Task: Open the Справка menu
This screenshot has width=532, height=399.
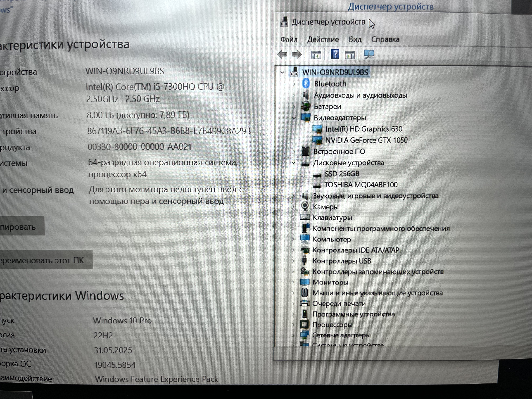Action: (x=385, y=39)
